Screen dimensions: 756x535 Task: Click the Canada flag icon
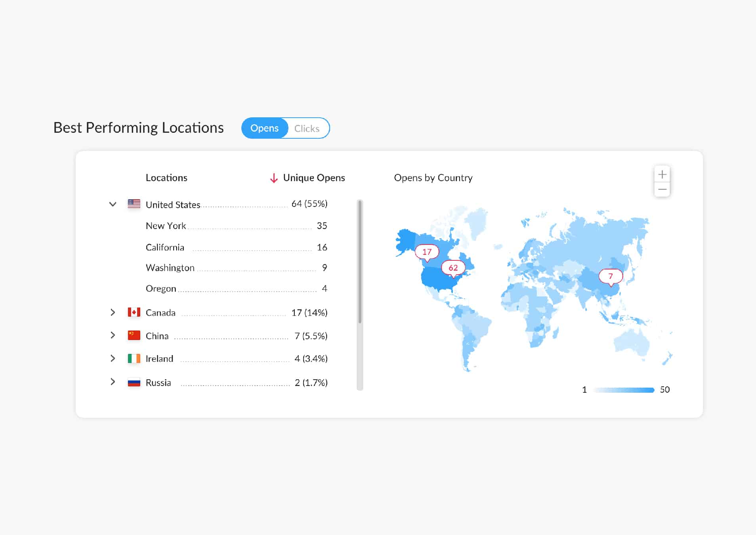click(x=134, y=312)
